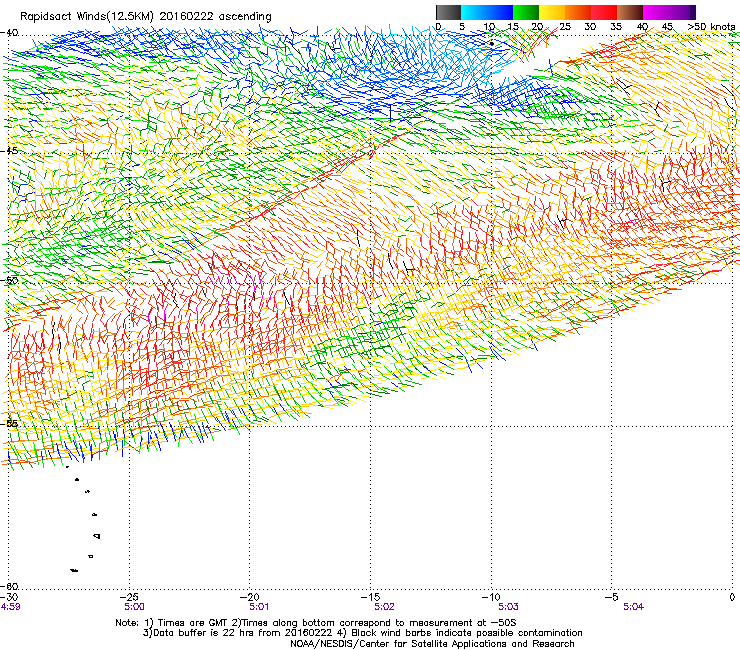
Task: Click the ">50 knots" legend label
Action: click(x=711, y=27)
